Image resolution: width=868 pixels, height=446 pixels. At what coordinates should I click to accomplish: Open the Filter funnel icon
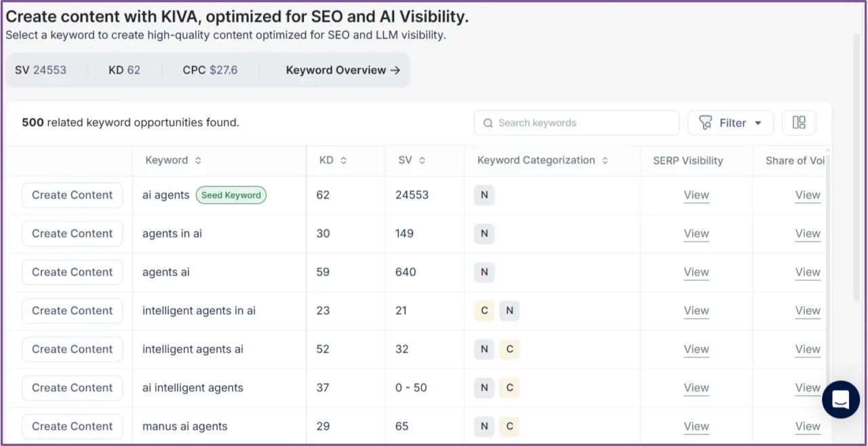tap(707, 123)
